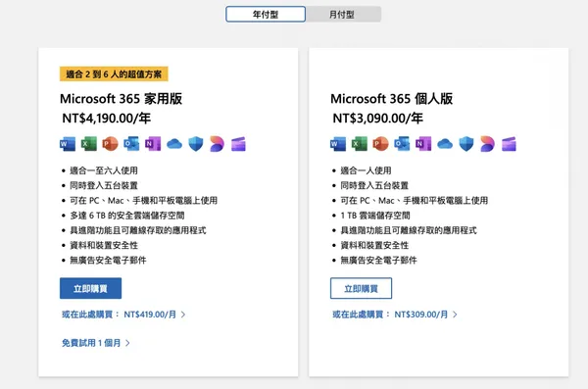Switch to the 月付型 monthly billing option
The image size is (588, 389).
pyautogui.click(x=342, y=15)
